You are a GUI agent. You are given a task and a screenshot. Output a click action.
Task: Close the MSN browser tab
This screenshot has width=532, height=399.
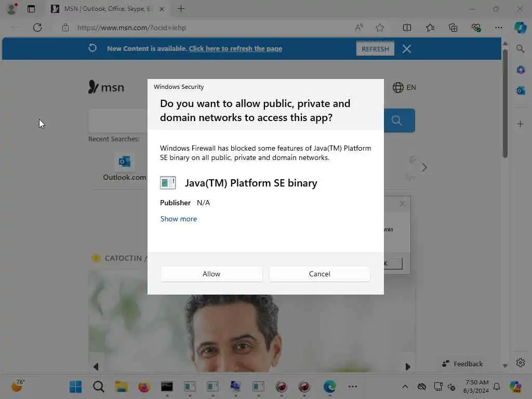pyautogui.click(x=162, y=9)
